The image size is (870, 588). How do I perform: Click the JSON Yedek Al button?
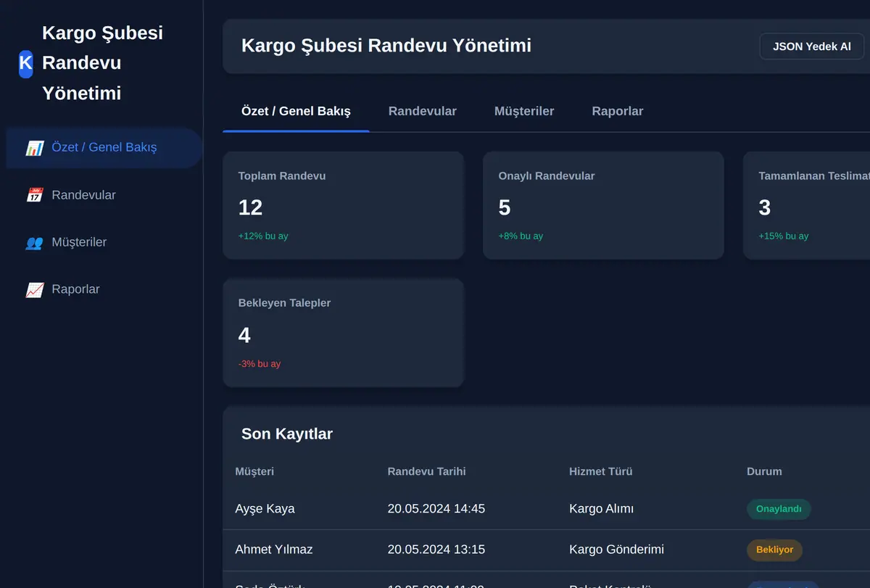(x=812, y=46)
